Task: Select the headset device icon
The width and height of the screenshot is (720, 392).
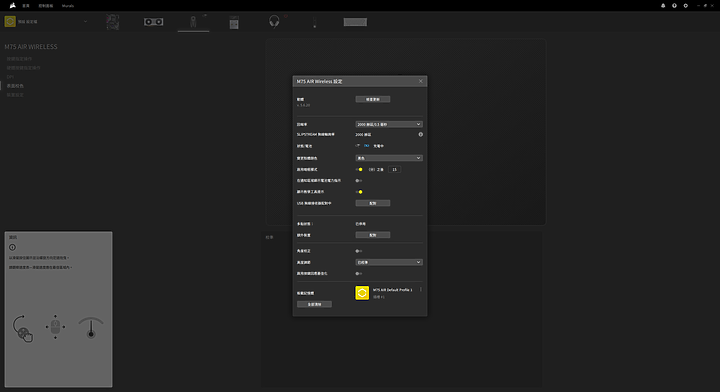Action: point(274,22)
